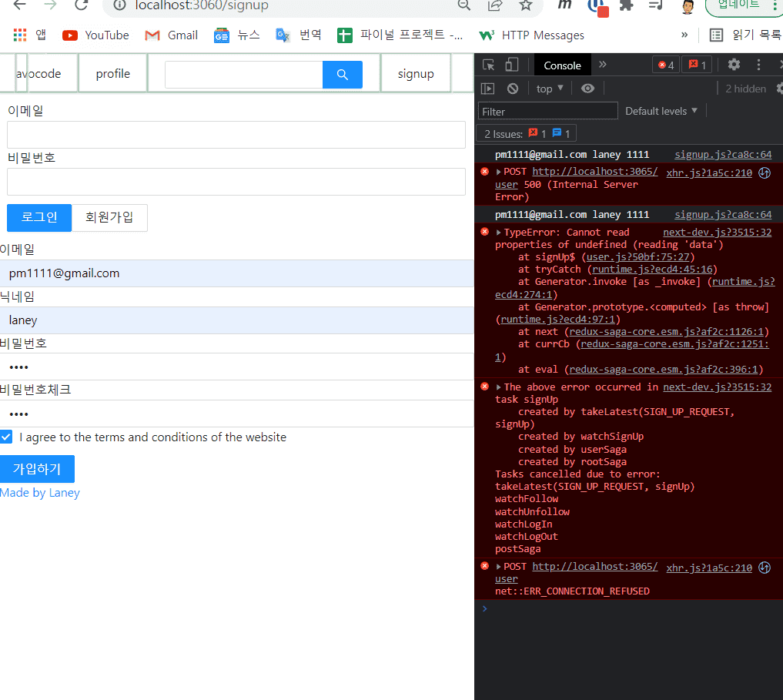Viewport: 783px width, 700px height.
Task: Activate the DevTools inspect element icon
Action: click(488, 65)
